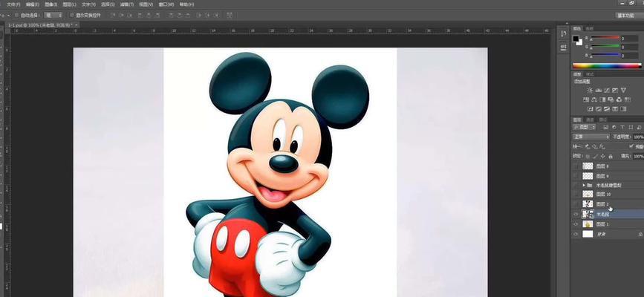644x297 pixels.
Task: Open the 不透明度 opacity value dropdown
Action: point(639,137)
